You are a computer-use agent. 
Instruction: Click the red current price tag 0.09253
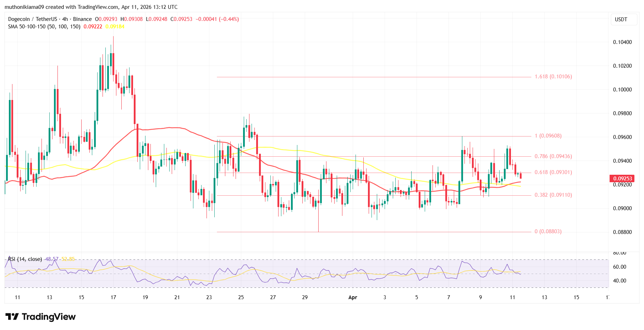tap(622, 179)
